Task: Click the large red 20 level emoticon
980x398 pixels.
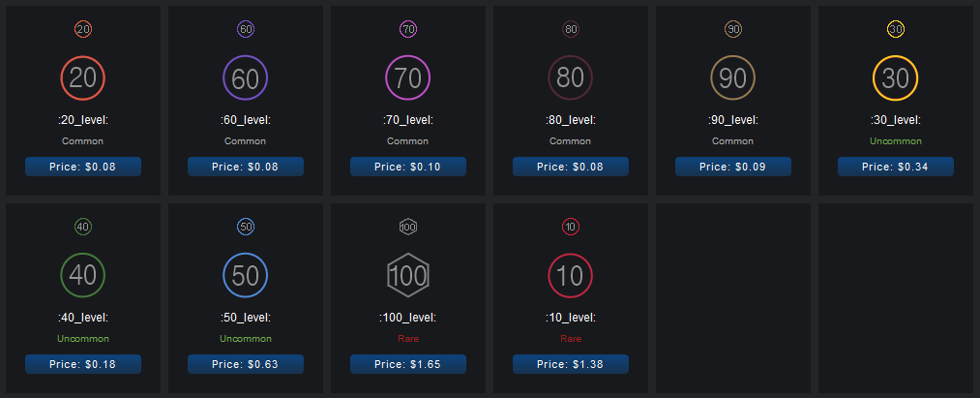Action: (83, 78)
